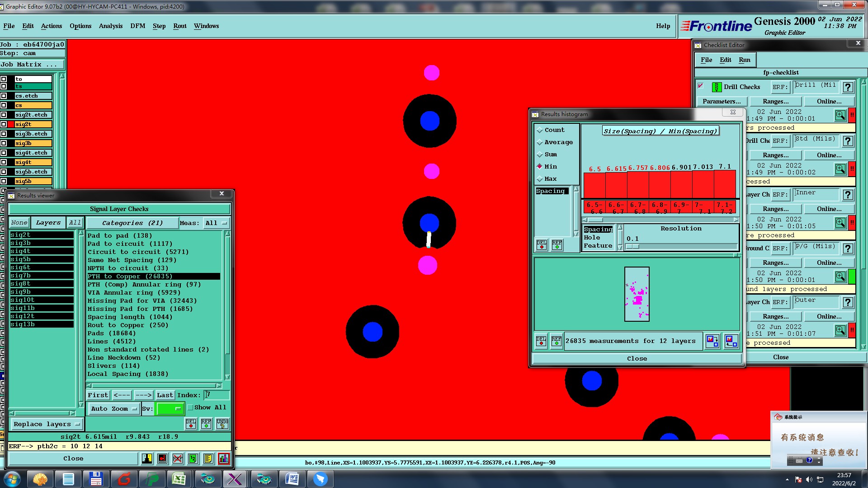Click the Last navigation button

[x=165, y=395]
